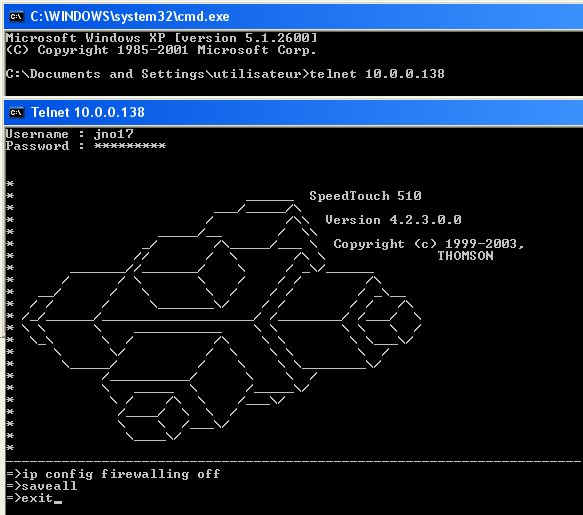Click the 'Microsoft Windows XP [version 5.1.2600]' line
The image size is (583, 515).
click(161, 38)
